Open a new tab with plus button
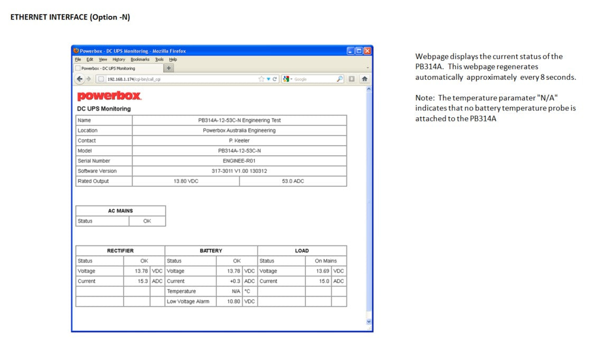The image size is (595, 364). coord(169,68)
